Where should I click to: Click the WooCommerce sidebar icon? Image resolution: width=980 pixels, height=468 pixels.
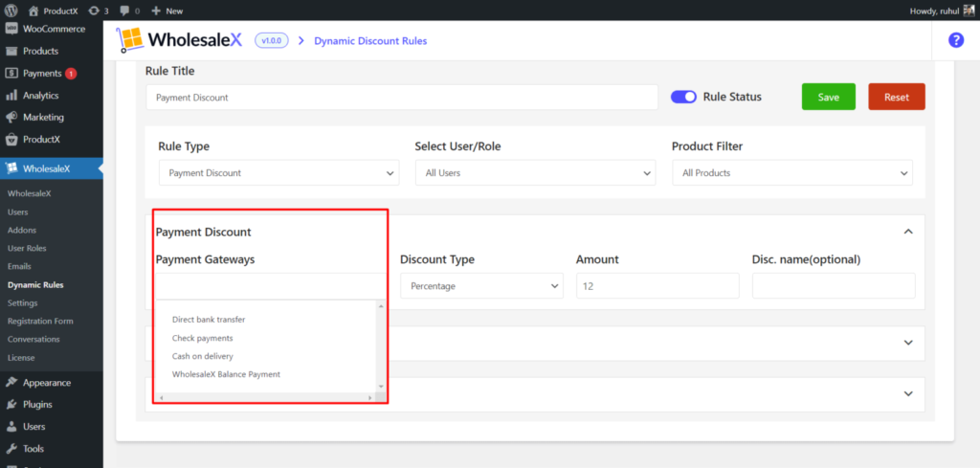pos(11,29)
